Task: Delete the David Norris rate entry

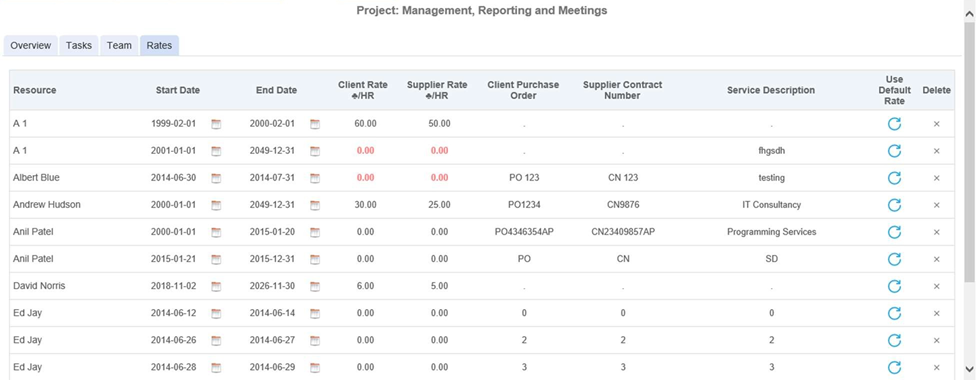Action: [x=936, y=286]
